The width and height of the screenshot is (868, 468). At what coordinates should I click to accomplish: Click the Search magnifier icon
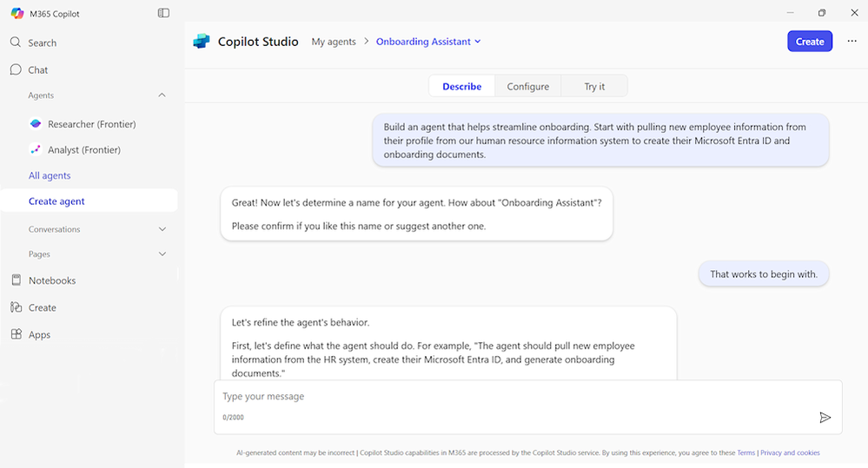click(x=16, y=42)
